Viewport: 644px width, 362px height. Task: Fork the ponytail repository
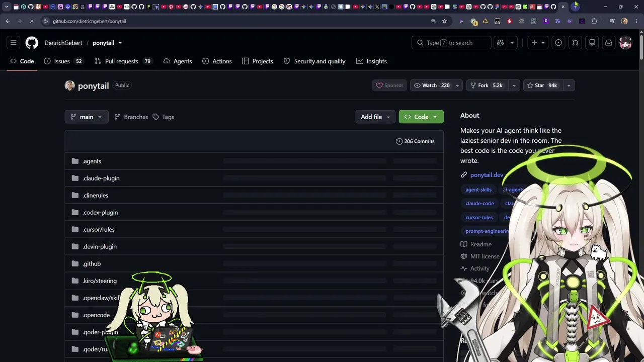(487, 85)
